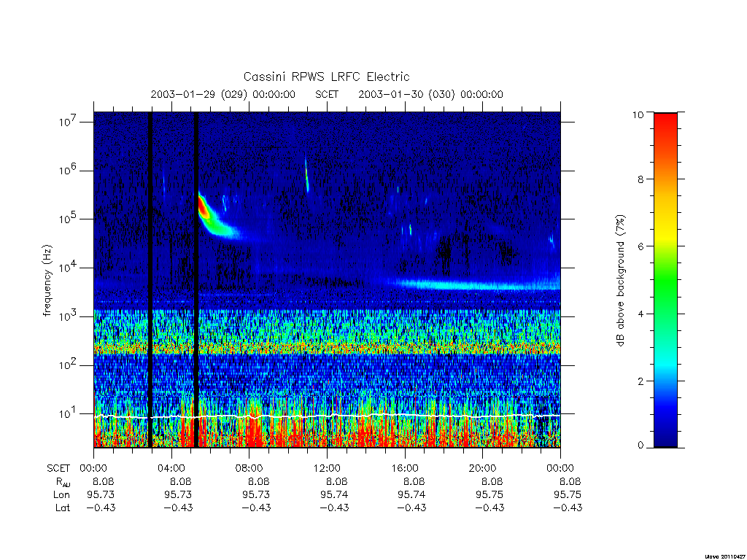Click the colorbar tick label 10
The width and height of the screenshot is (747, 560).
(638, 114)
